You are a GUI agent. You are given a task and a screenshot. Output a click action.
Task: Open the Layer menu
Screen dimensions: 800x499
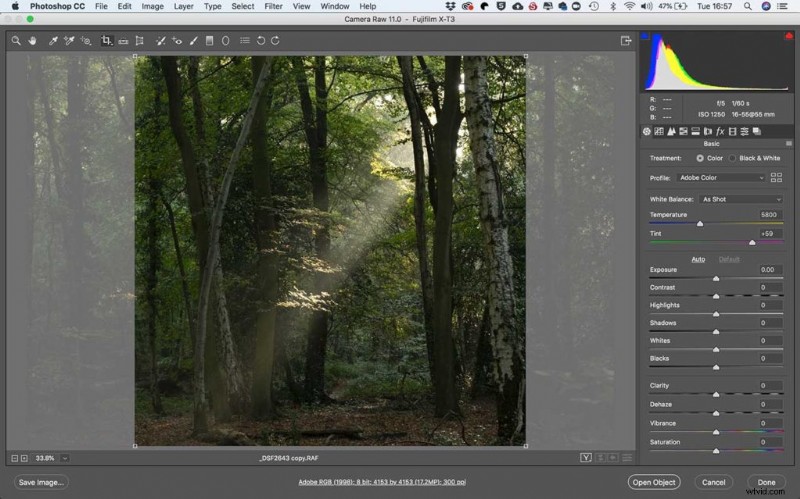pos(183,6)
